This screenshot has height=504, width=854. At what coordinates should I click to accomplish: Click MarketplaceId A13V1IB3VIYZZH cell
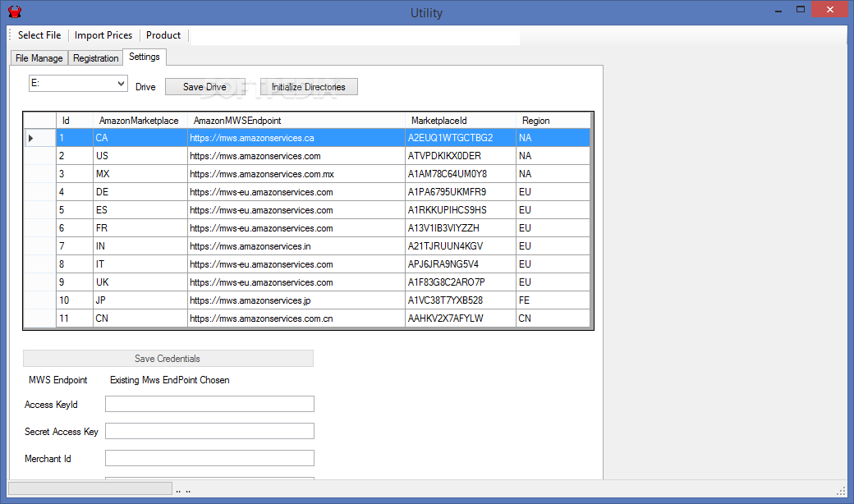coord(460,228)
